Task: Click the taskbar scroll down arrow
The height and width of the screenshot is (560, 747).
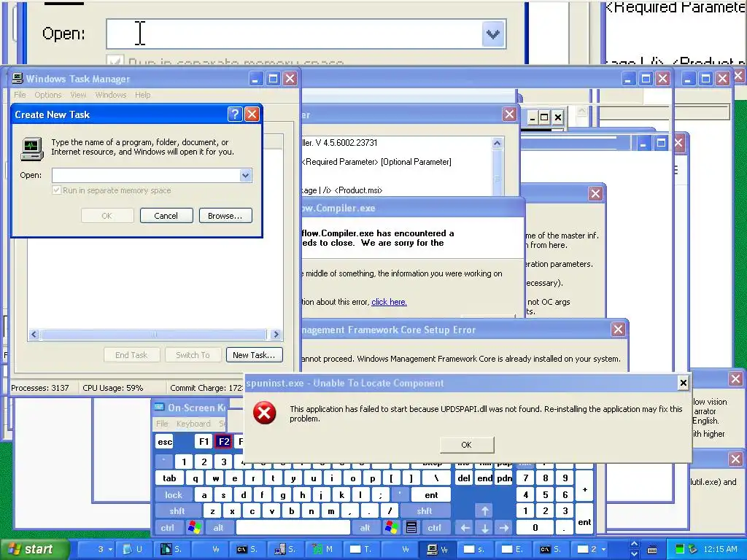Action: tap(634, 554)
